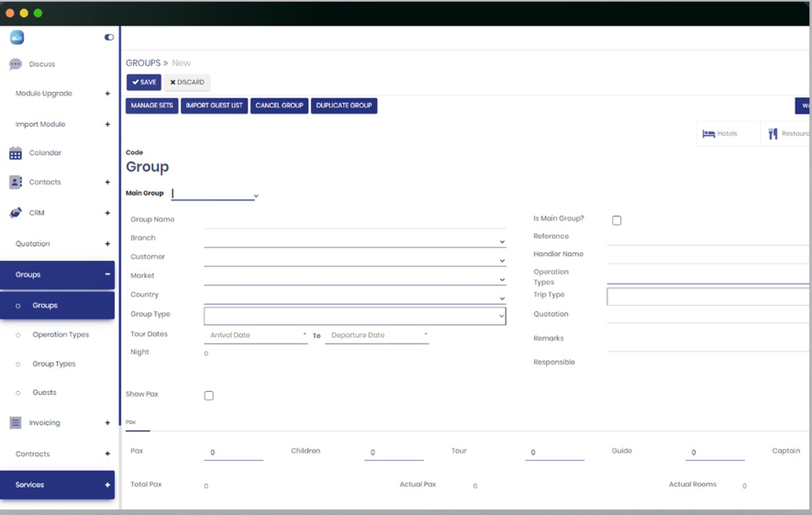Screen dimensions: 812x515
Task: Open the Market dropdown
Action: pyautogui.click(x=355, y=278)
